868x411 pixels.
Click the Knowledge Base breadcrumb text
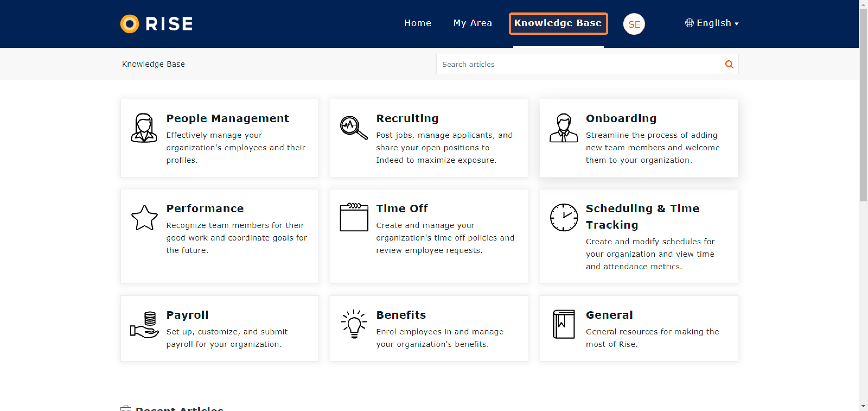[153, 64]
